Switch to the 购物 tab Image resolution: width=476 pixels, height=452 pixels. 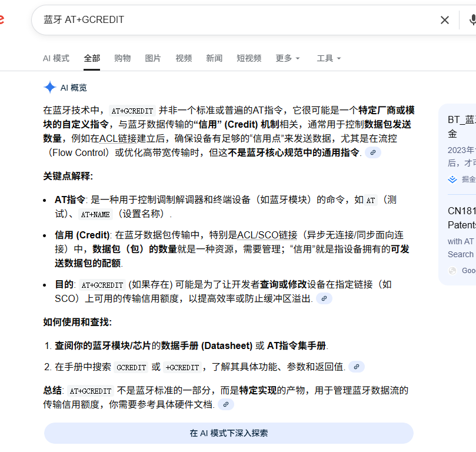tap(122, 58)
